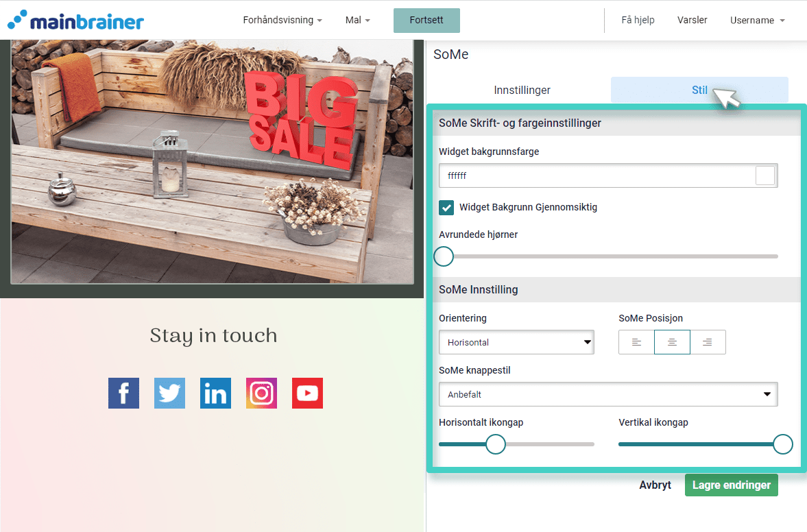Click the LinkedIn icon in the widget preview
This screenshot has width=807, height=532.
click(215, 393)
